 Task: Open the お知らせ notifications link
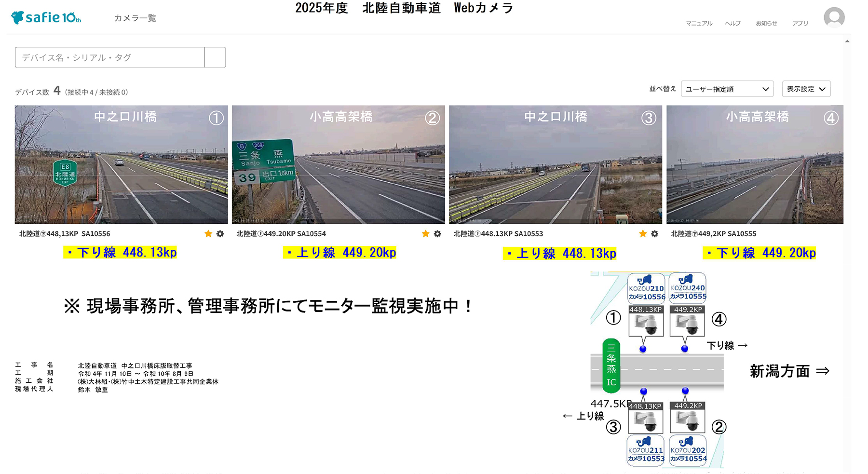pos(766,23)
